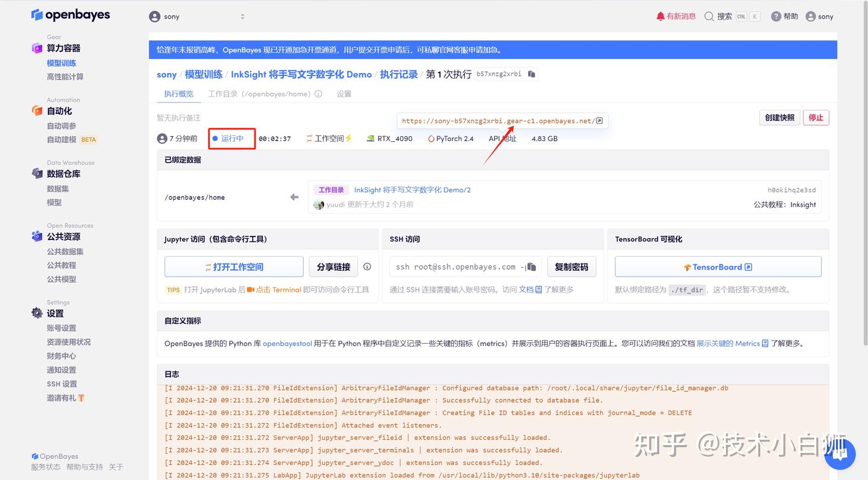Image resolution: width=868 pixels, height=480 pixels.
Task: Open the 设置 gear icon in sidebar
Action: (x=38, y=313)
